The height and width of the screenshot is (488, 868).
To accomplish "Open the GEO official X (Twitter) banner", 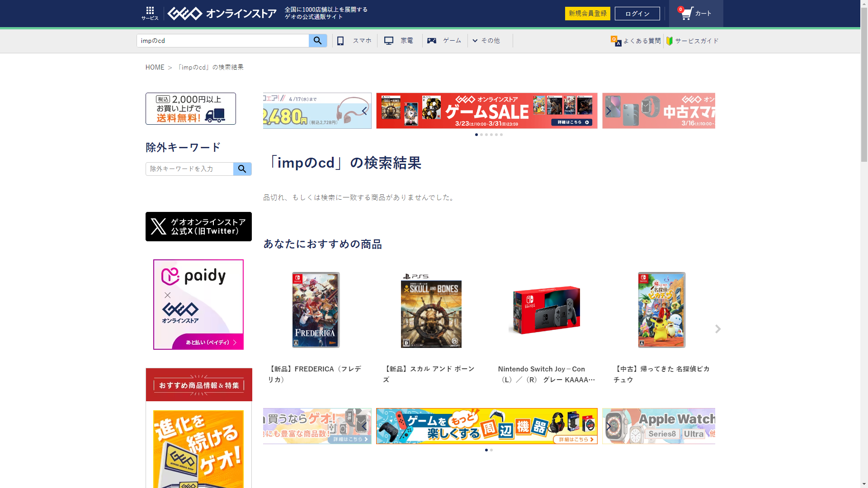I will coord(198,226).
